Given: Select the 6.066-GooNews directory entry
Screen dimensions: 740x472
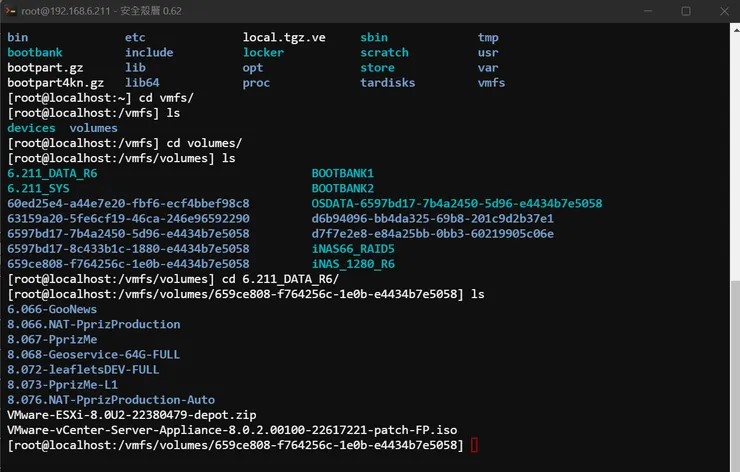Looking at the screenshot, I should click(x=52, y=309).
